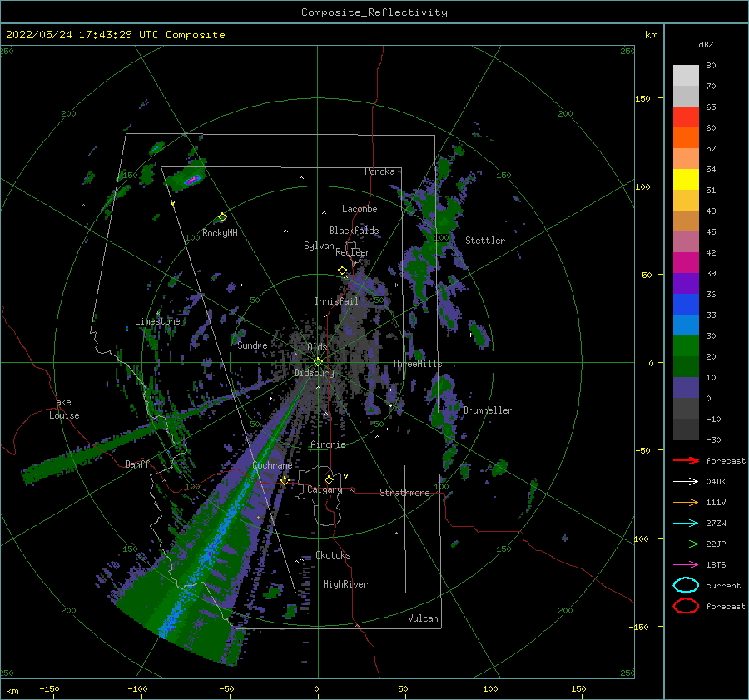
Task: Click the Ponoka town label
Action: 379,171
